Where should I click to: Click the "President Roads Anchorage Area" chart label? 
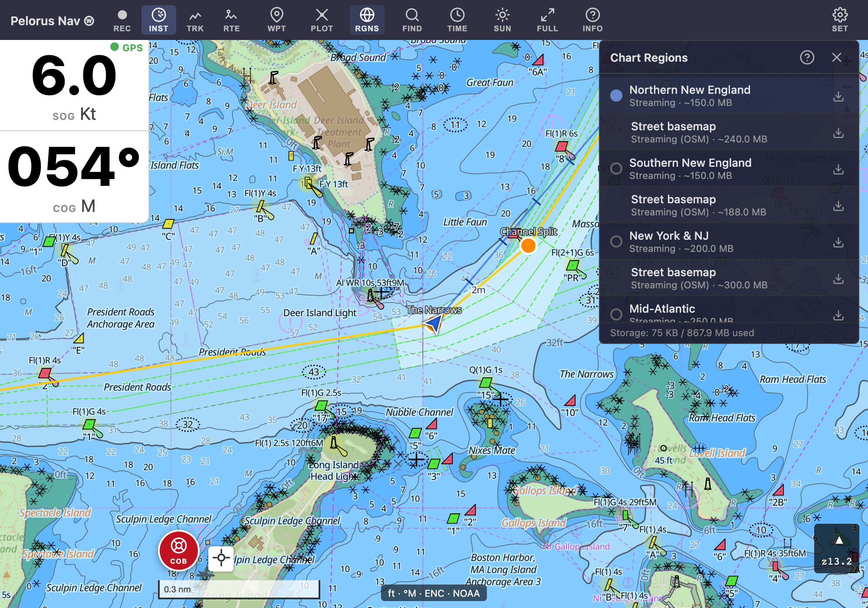(x=121, y=318)
